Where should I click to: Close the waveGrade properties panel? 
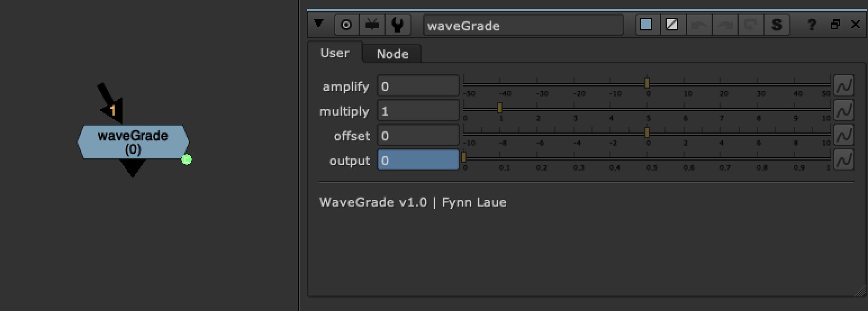coord(856,24)
